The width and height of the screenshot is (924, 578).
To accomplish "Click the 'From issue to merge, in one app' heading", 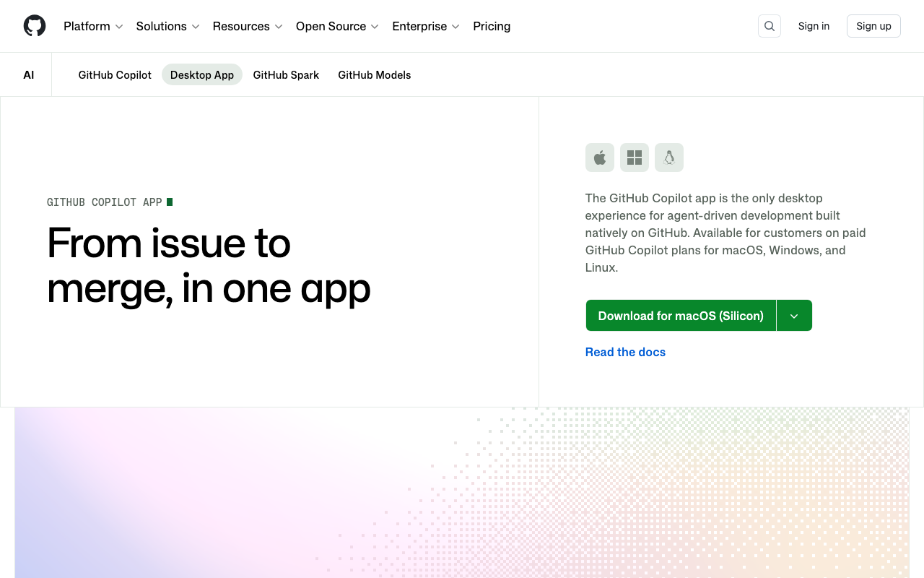I will point(209,265).
